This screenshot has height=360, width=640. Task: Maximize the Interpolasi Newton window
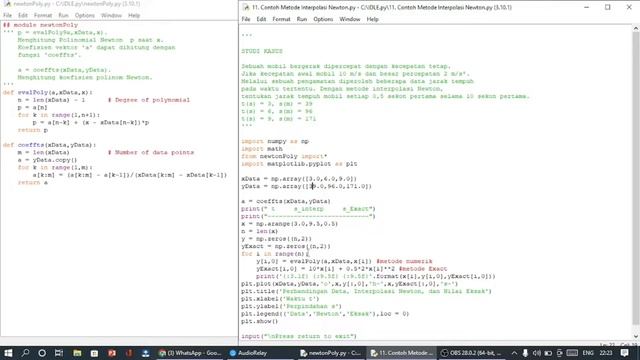(x=608, y=7)
